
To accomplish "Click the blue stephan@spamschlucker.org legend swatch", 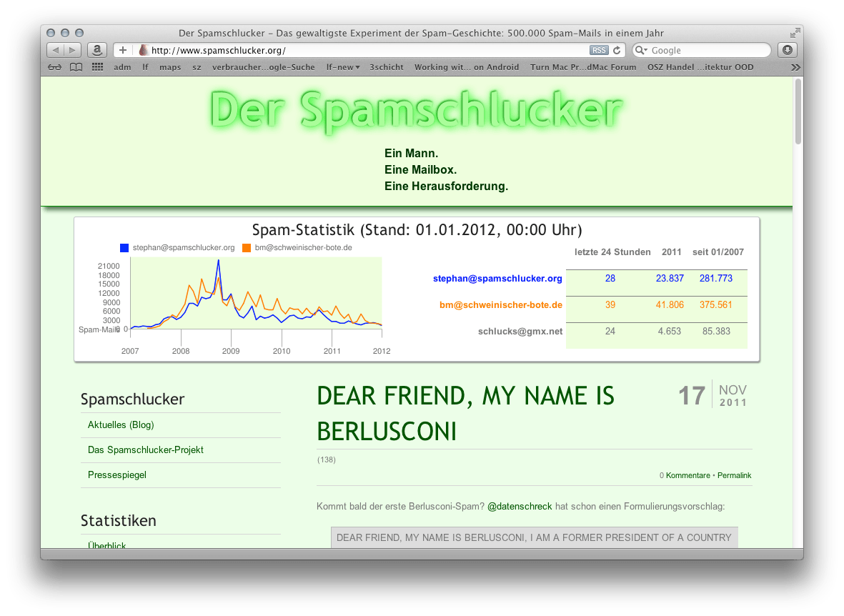I will [124, 248].
